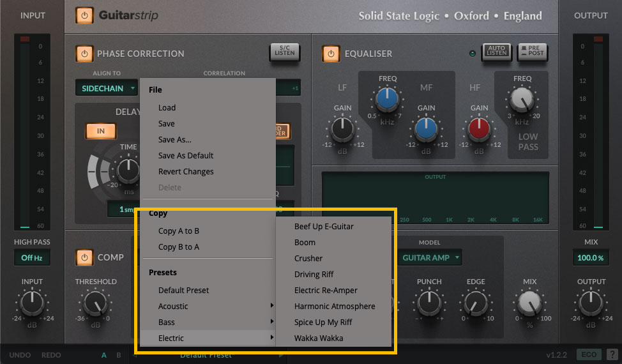Viewport: 622px width, 364px height.
Task: Click the MF gain blue knob
Action: [426, 129]
